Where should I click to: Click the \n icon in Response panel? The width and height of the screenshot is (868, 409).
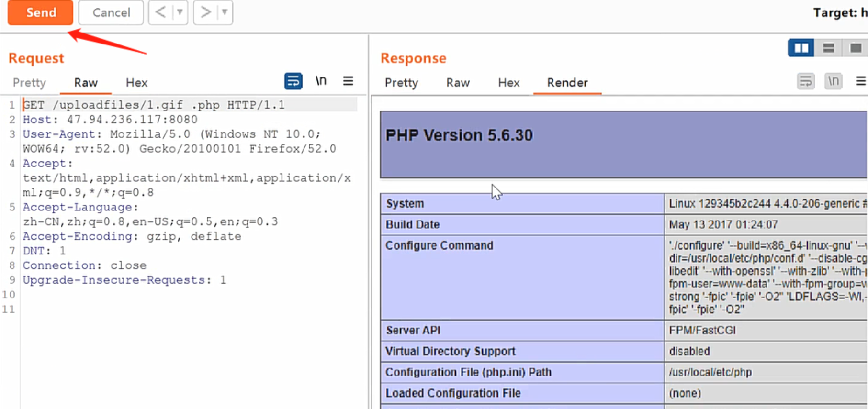point(833,81)
